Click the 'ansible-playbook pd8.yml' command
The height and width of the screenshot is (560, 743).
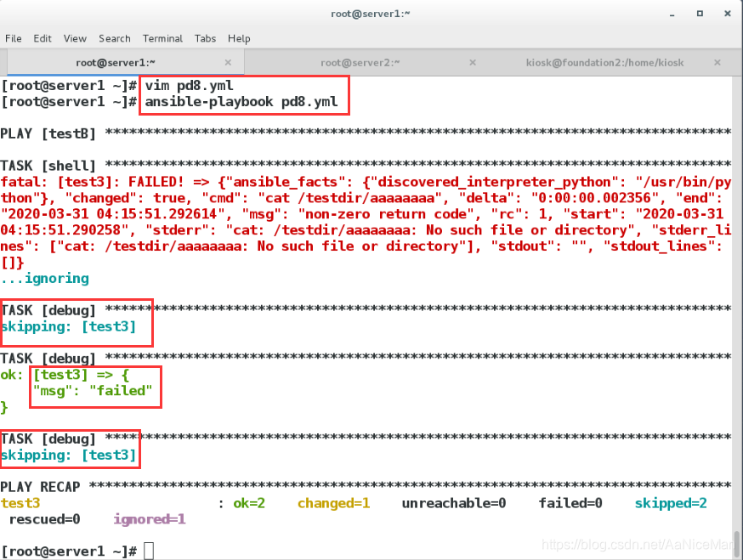point(241,102)
